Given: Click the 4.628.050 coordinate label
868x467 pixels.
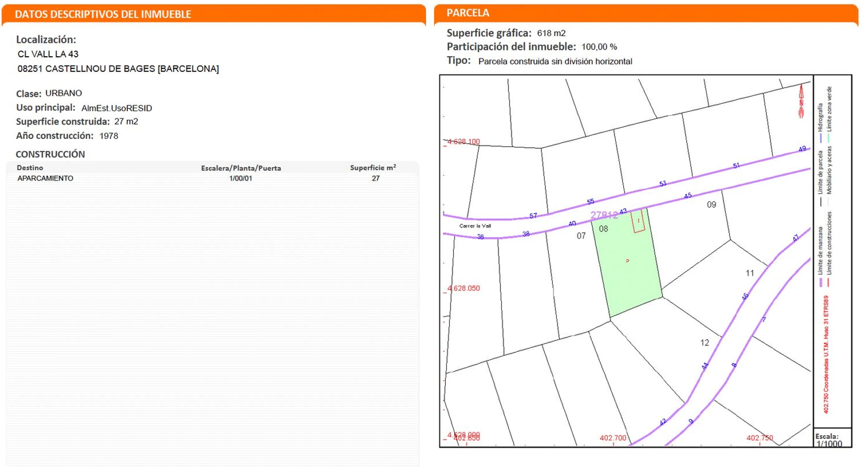Looking at the screenshot, I should tap(464, 289).
